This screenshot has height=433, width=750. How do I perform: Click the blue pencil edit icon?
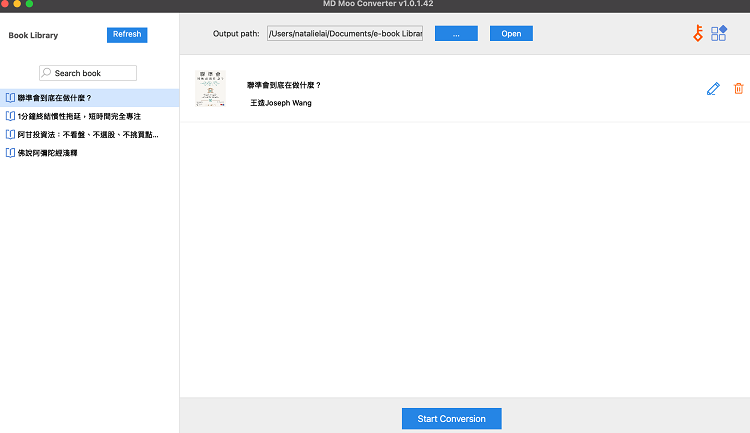[713, 89]
